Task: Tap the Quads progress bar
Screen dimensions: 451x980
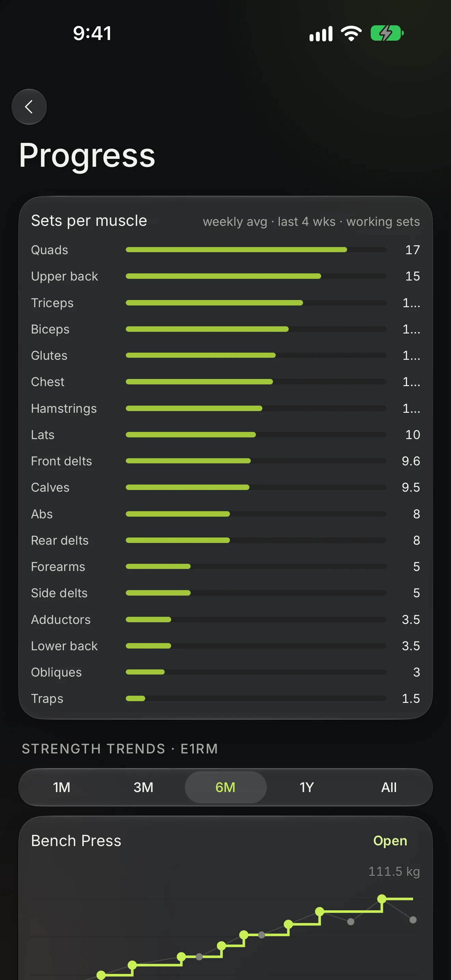Action: point(256,249)
